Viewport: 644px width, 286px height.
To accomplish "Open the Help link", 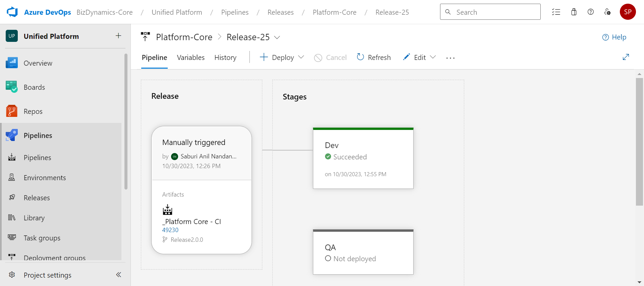I will point(614,37).
